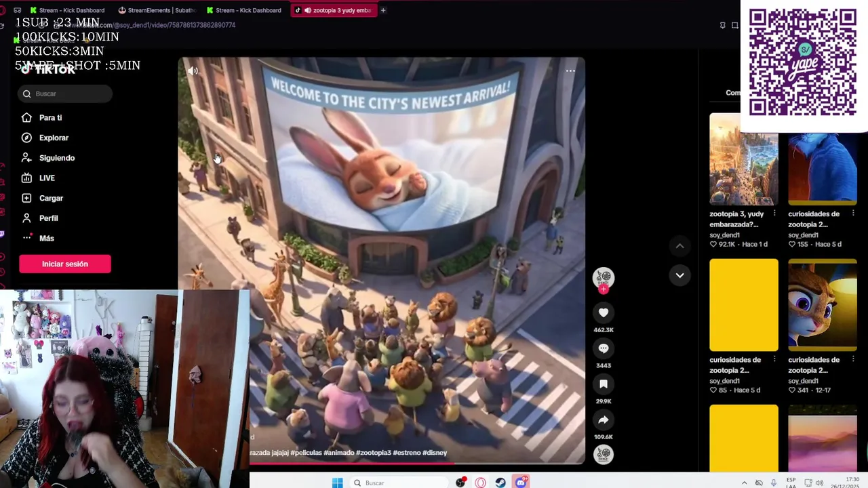Focus the TikTok Buscar search field
The height and width of the screenshot is (488, 868).
tap(65, 94)
